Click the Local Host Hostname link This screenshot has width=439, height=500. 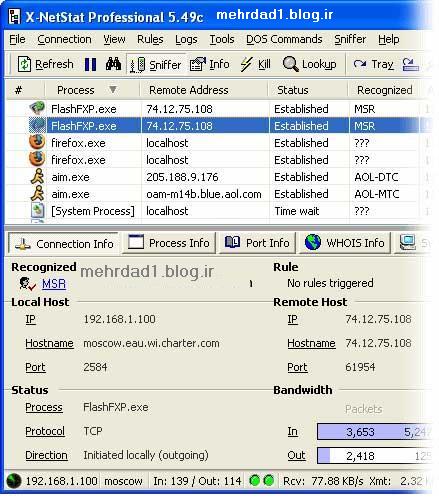click(49, 343)
